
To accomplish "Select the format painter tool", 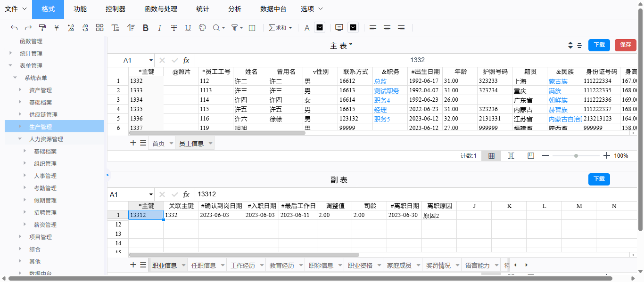I will (42, 28).
